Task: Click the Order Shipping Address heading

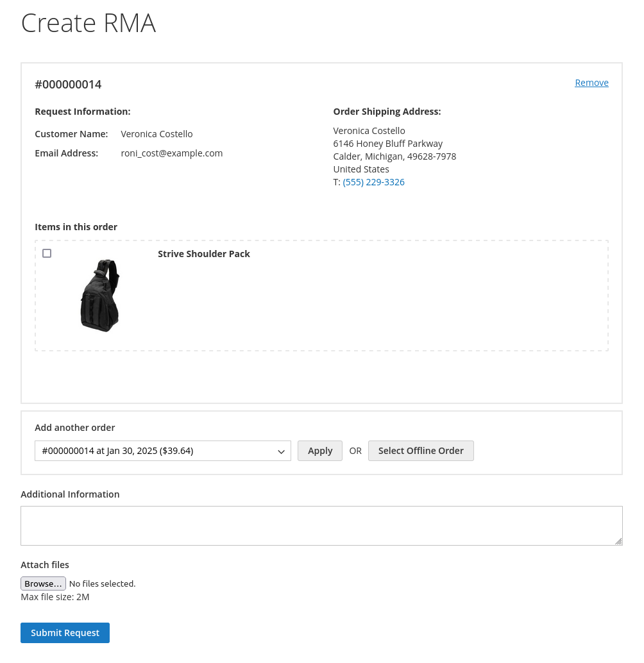Action: pos(386,111)
